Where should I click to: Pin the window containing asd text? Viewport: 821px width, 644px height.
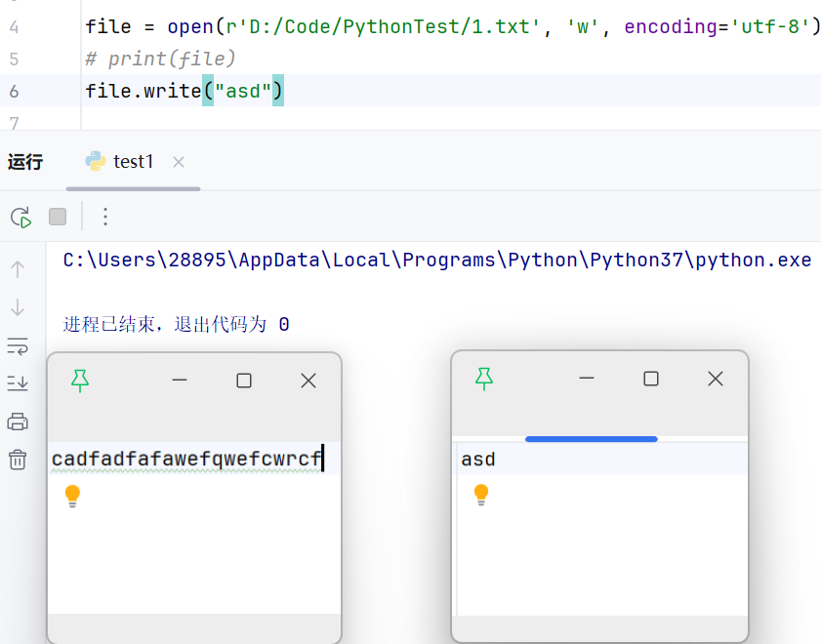pyautogui.click(x=484, y=379)
